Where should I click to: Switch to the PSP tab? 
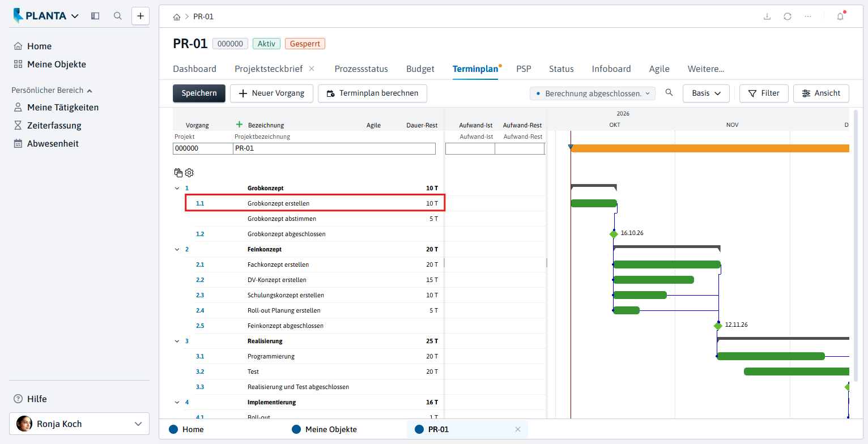tap(524, 69)
